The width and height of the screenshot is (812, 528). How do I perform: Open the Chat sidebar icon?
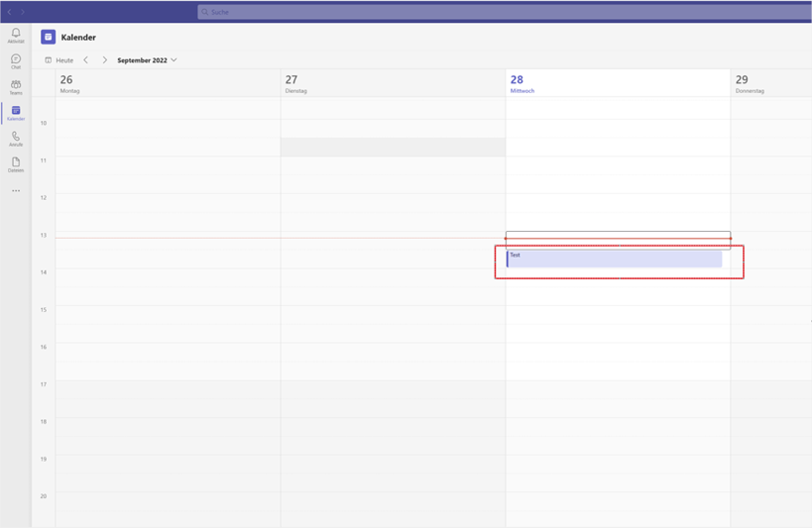(16, 61)
